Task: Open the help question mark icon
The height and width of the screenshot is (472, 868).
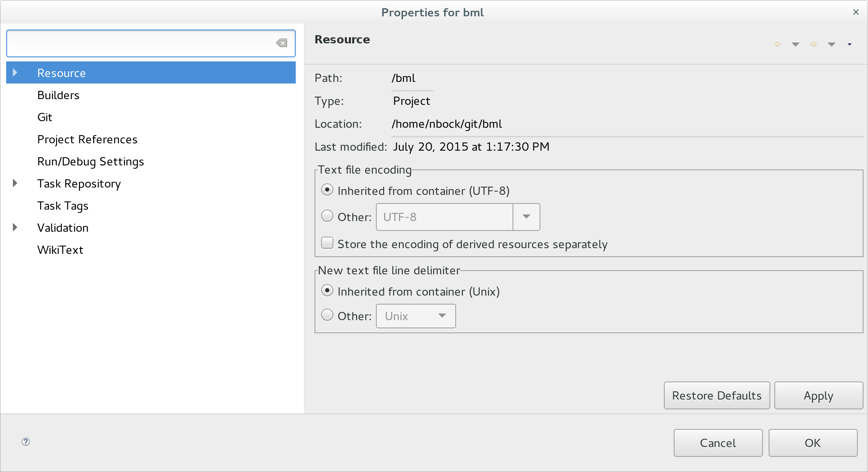Action: [x=26, y=442]
